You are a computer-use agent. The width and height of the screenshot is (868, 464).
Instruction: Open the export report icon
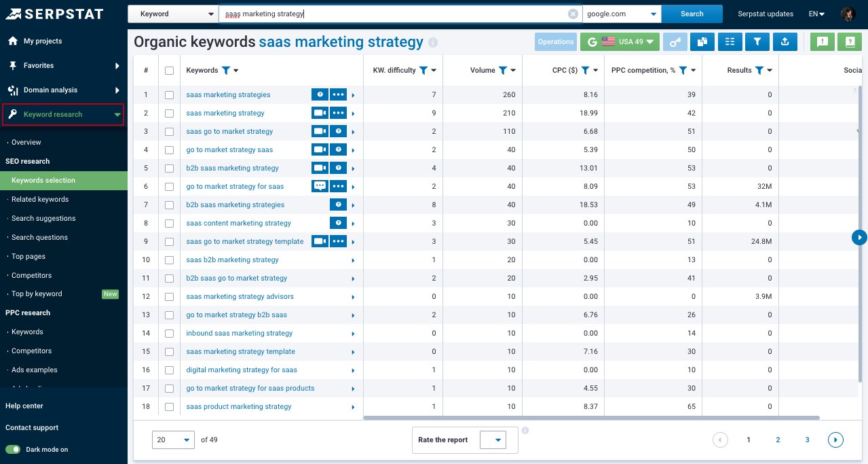785,41
